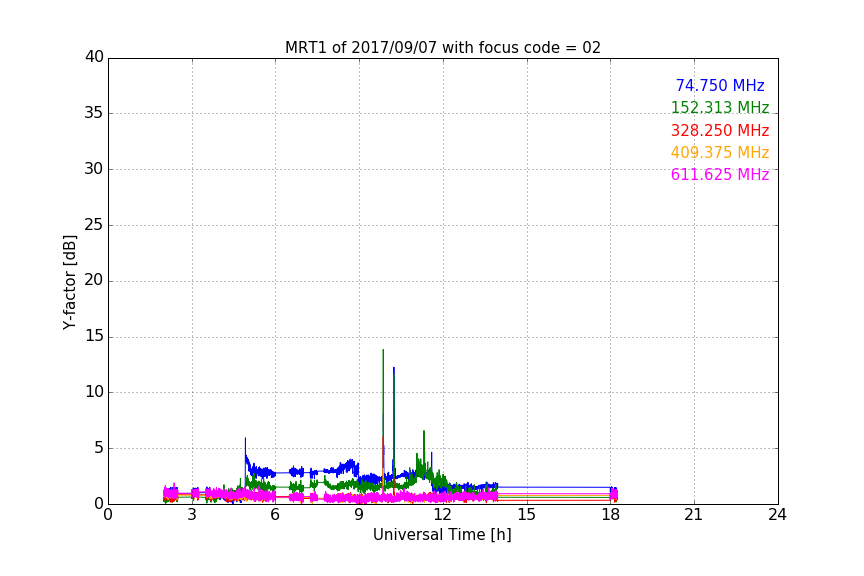Select the 409.375 MHz legend label
864x576 pixels.
720,153
